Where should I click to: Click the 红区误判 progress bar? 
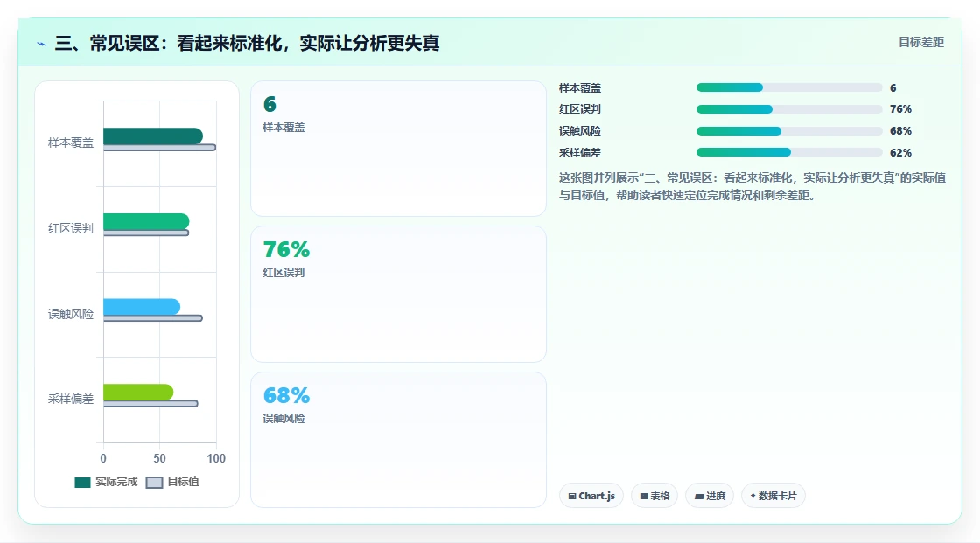[x=788, y=109]
